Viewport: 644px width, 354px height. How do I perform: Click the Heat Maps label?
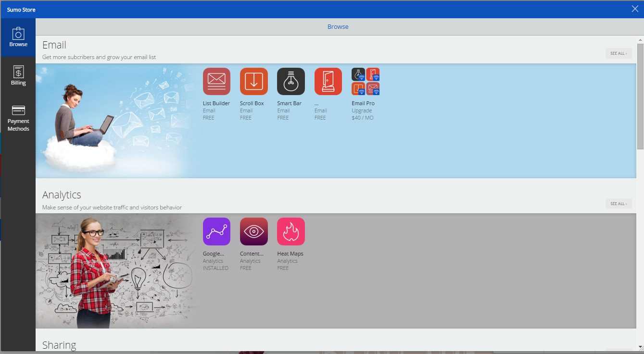tap(290, 254)
